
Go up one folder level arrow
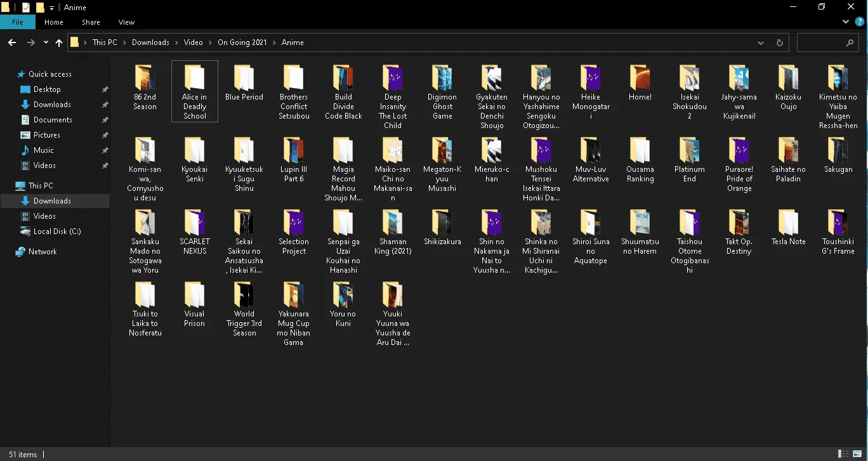point(59,42)
